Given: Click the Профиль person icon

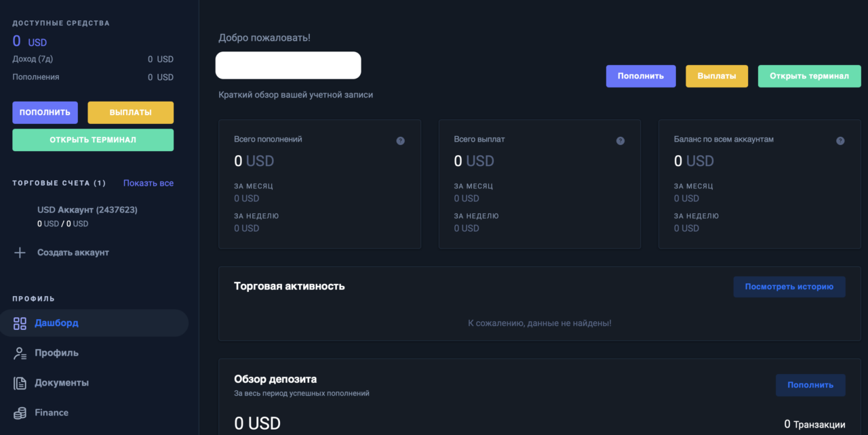Looking at the screenshot, I should coord(20,353).
